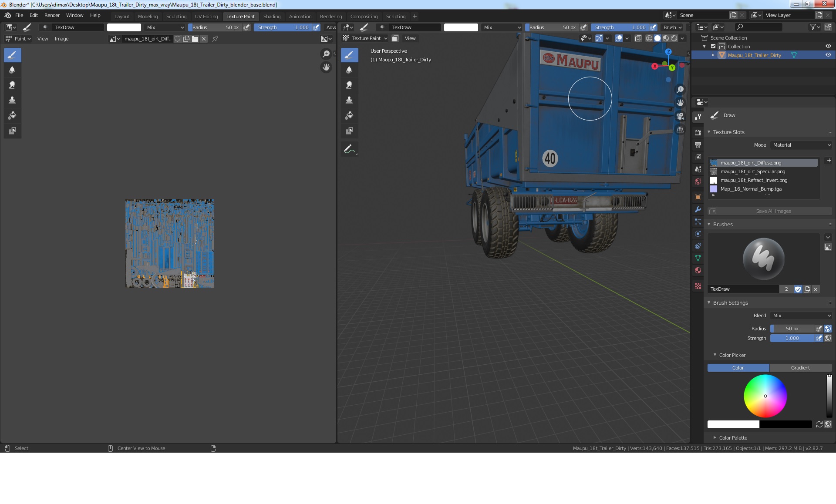The width and height of the screenshot is (836, 504).
Task: Select the Mask tool in 3D viewport
Action: 349,131
